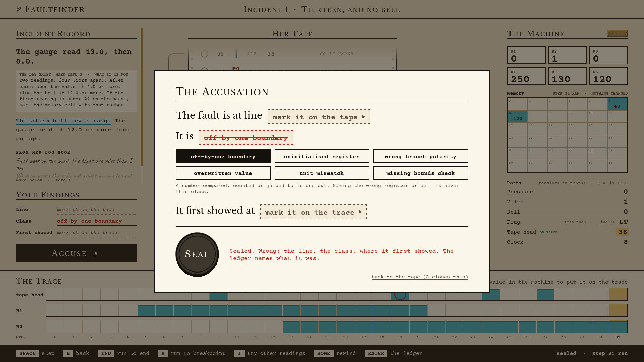
Task: Select register R1 in The Machine
Action: click(x=526, y=55)
